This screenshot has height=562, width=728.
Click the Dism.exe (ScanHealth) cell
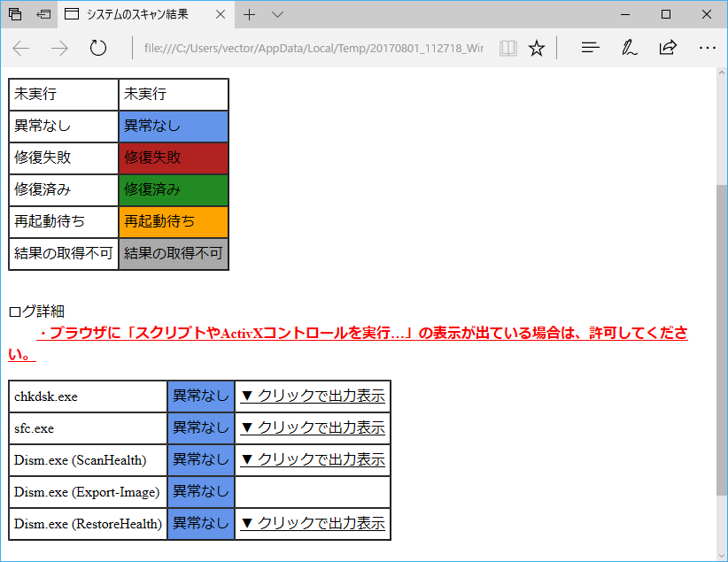coord(88,460)
